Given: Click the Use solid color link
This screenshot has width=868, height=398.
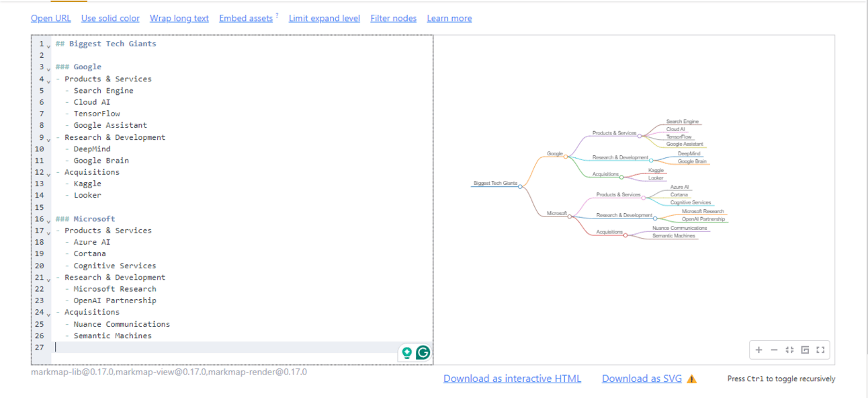Looking at the screenshot, I should coord(110,18).
